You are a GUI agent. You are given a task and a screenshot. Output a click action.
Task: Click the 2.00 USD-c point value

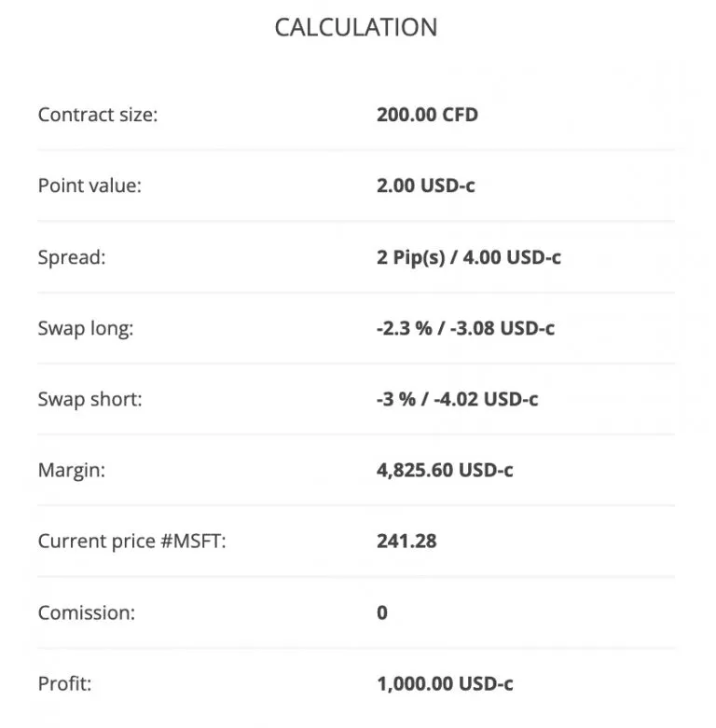click(x=425, y=185)
